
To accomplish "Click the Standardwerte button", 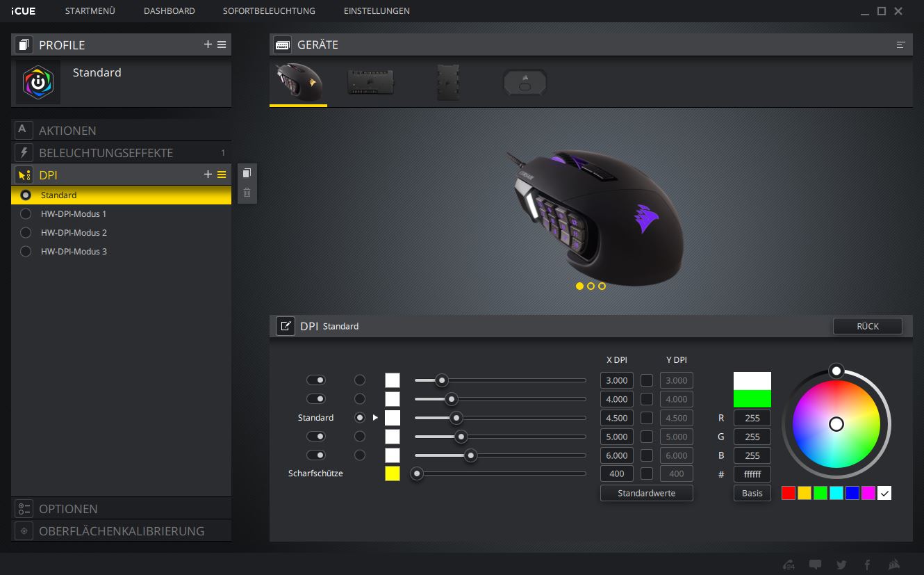I will [647, 493].
